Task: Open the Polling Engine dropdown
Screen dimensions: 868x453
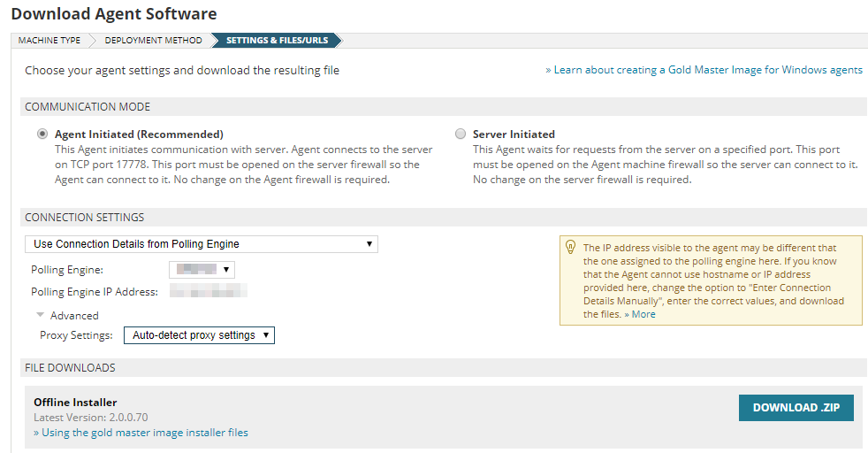Action: click(202, 270)
